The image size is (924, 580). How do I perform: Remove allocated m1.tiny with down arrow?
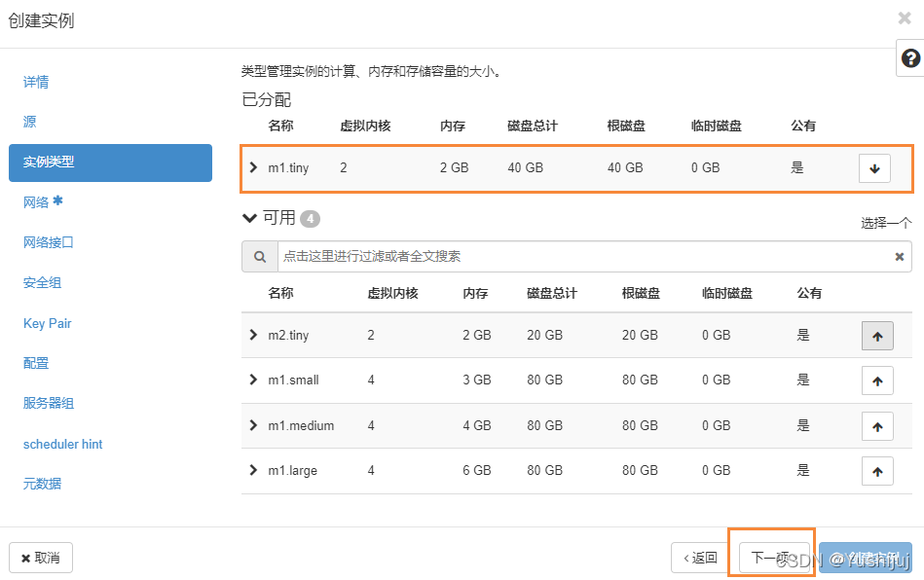point(874,168)
